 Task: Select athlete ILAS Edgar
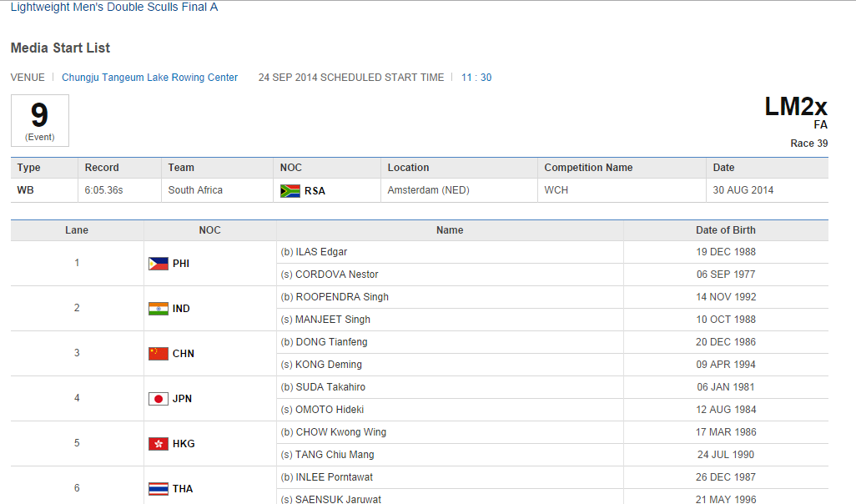click(321, 252)
